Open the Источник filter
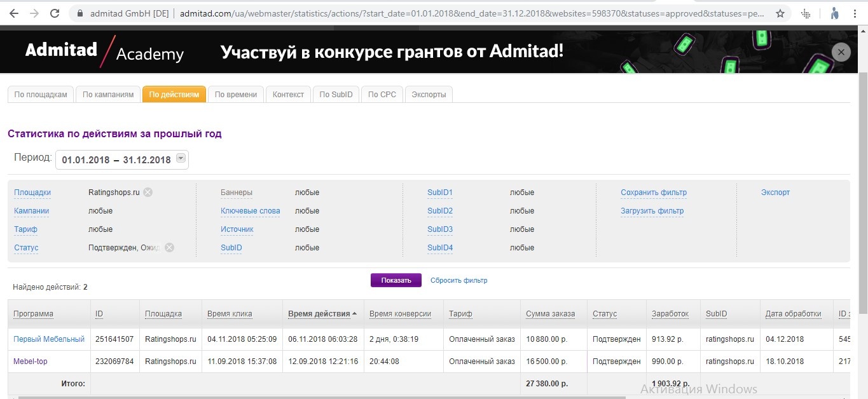 point(237,229)
